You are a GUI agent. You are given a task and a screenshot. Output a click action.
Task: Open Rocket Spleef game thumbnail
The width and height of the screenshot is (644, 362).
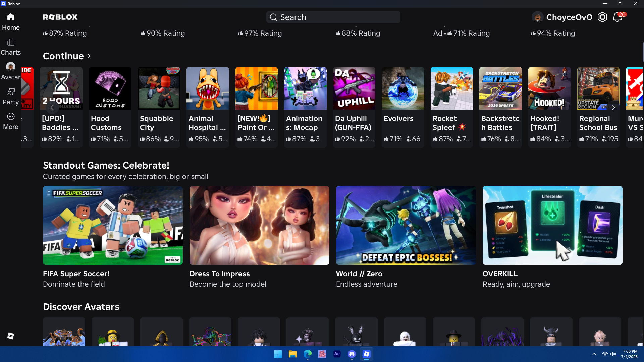coord(452,88)
